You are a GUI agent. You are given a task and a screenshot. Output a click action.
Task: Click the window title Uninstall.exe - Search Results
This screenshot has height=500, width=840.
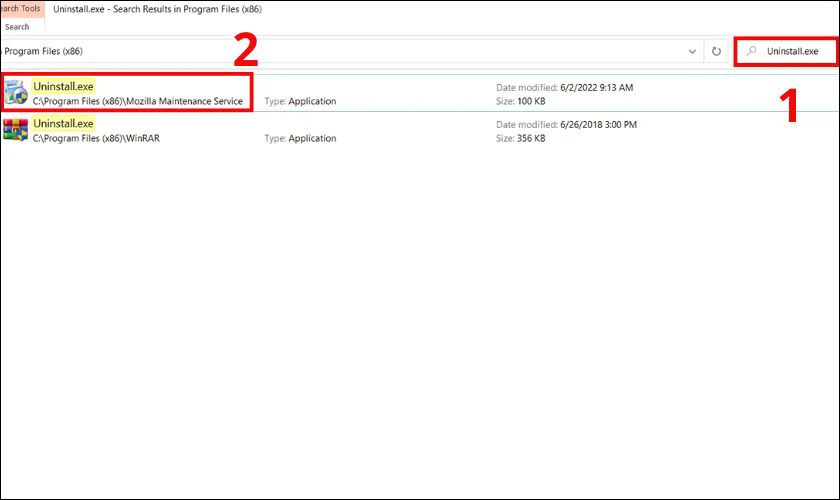[x=158, y=9]
